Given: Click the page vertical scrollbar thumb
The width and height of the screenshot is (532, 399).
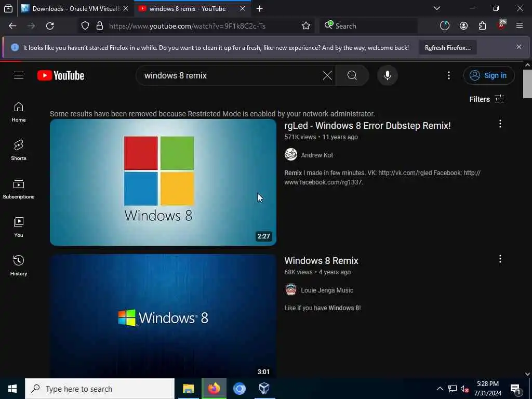Looking at the screenshot, I should tap(527, 84).
